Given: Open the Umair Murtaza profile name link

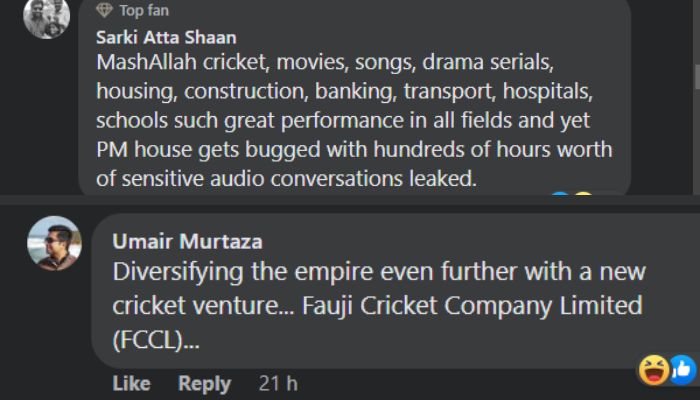Looking at the screenshot, I should click(188, 242).
